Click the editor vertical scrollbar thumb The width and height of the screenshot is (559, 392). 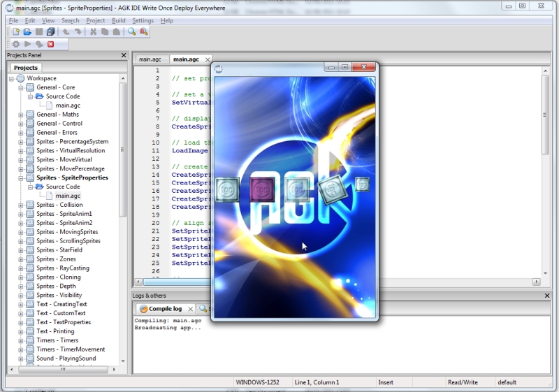click(x=545, y=115)
